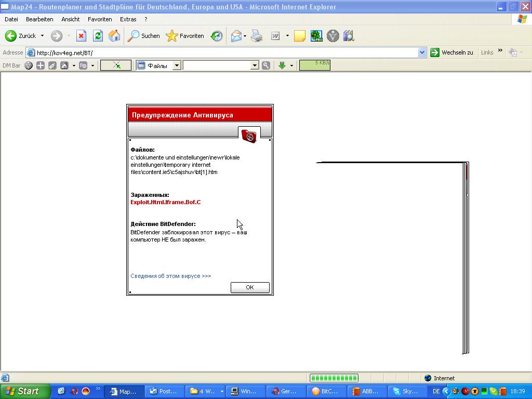Open Word edit dropdown arrow
This screenshot has width=532, height=399.
(287, 36)
